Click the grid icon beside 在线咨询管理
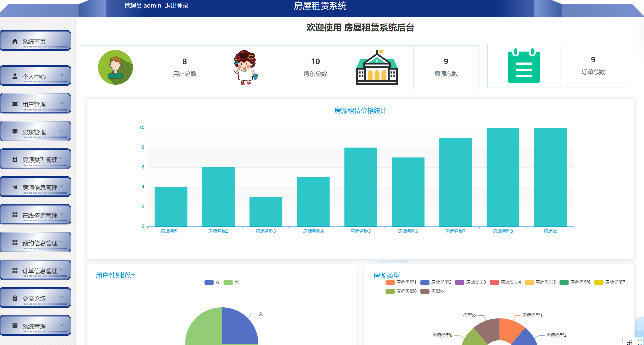The height and width of the screenshot is (345, 644). [x=15, y=215]
